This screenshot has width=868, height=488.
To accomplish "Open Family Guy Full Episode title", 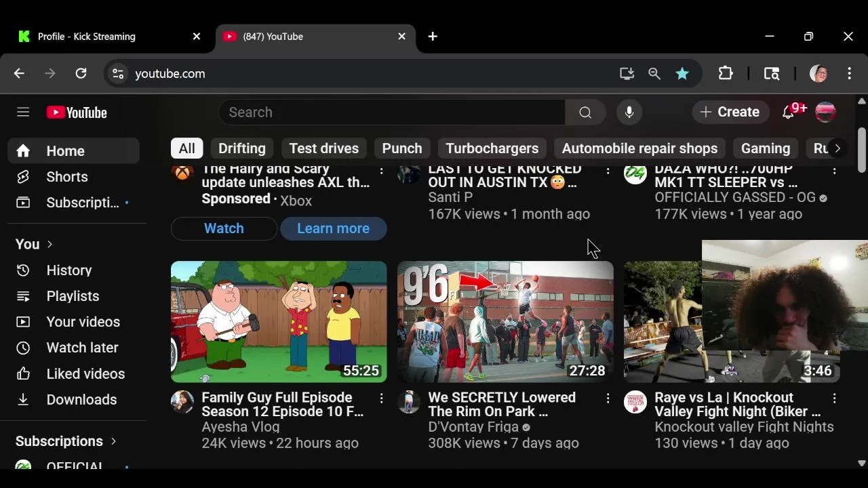I will point(283,405).
